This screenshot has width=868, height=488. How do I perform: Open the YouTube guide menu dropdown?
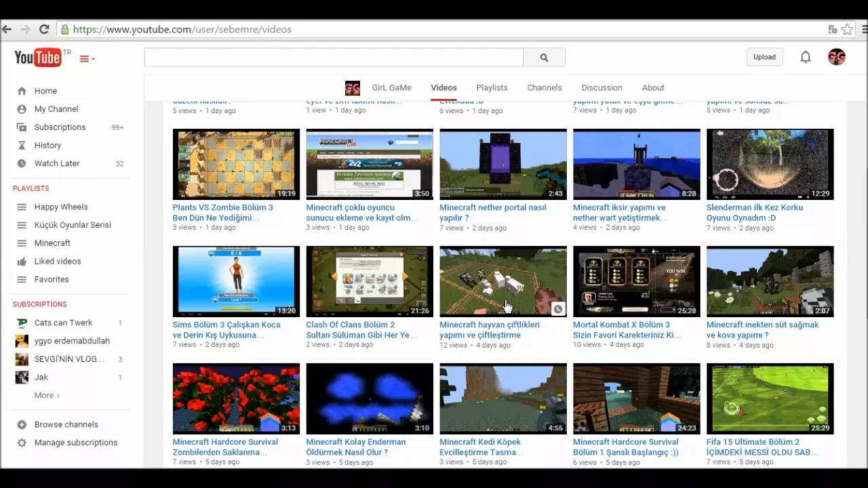(87, 59)
